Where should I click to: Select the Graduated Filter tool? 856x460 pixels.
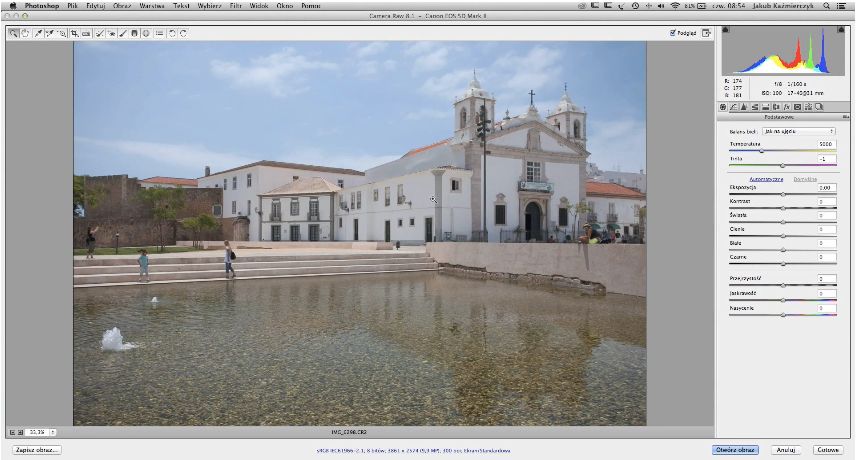[x=134, y=33]
